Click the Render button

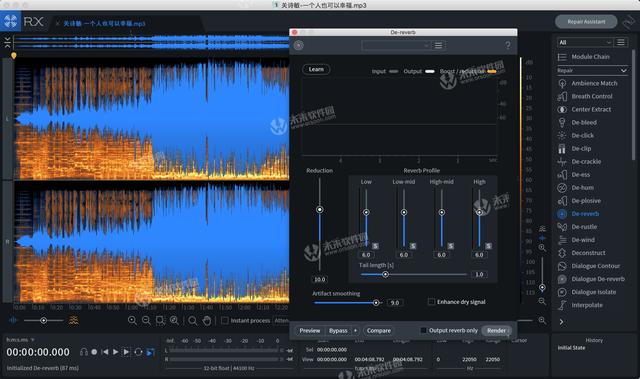click(x=496, y=330)
